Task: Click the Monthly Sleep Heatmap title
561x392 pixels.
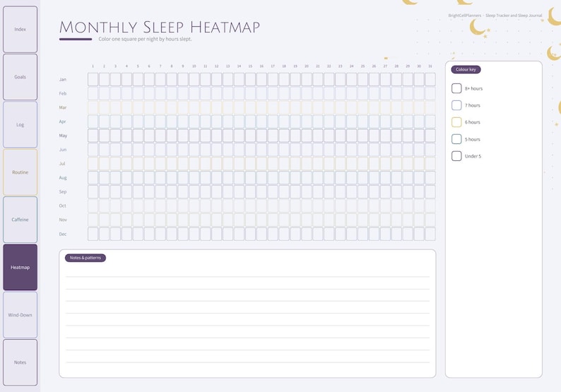Action: 160,28
